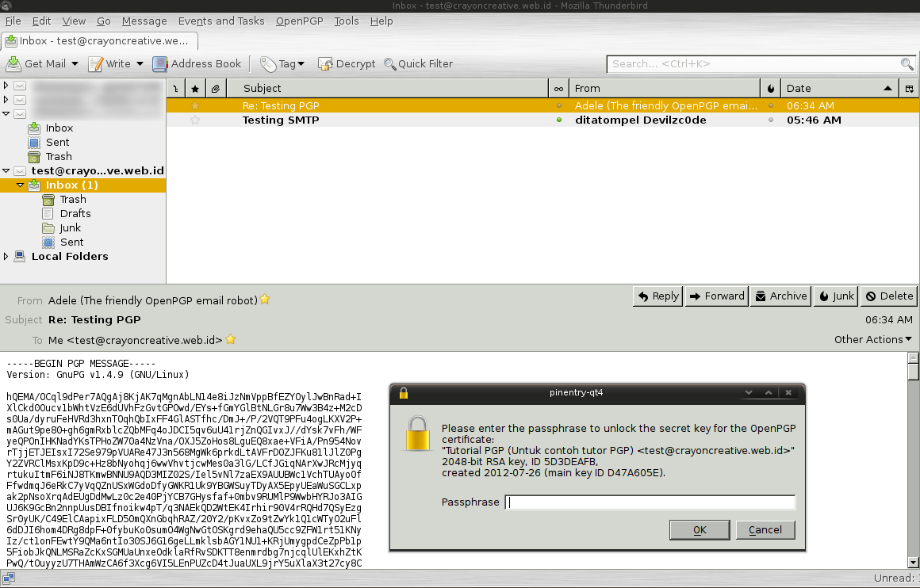Collapse the Inbox (1) folder
920x588 pixels.
click(20, 185)
